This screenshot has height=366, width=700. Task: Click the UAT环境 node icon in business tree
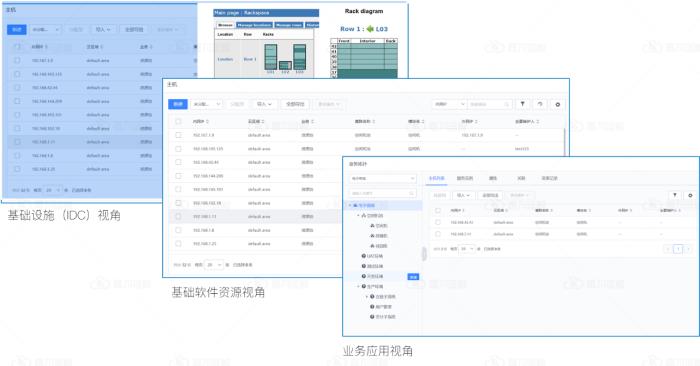(363, 256)
